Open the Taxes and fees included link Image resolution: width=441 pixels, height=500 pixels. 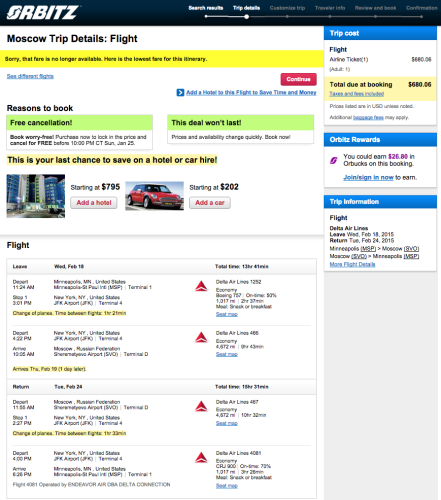point(356,94)
